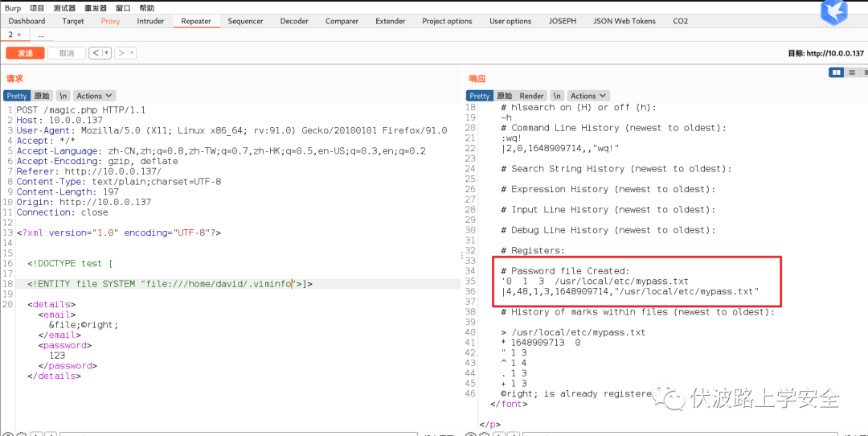The width and height of the screenshot is (868, 436).
Task: Click "> /usr/local/etc/mypass.txt" response line
Action: point(573,332)
